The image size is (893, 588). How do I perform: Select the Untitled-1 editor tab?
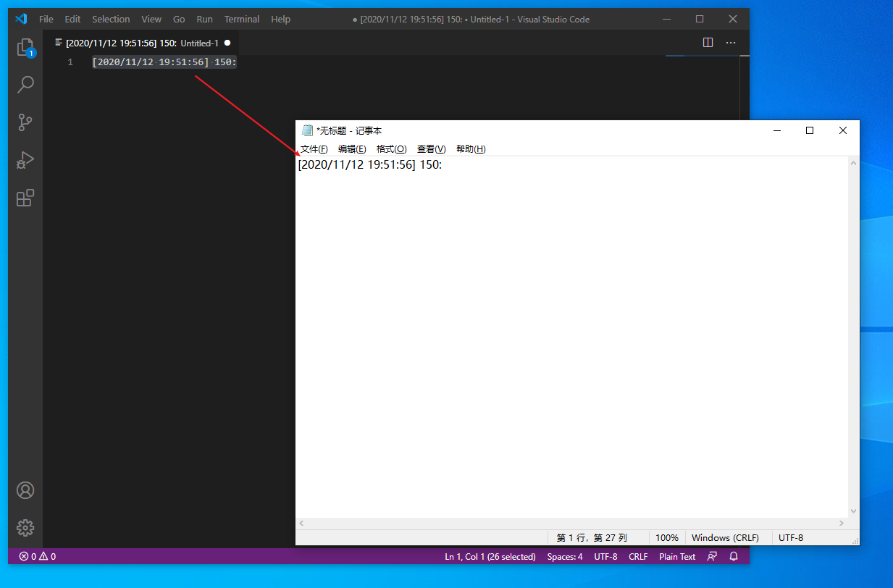[x=142, y=43]
